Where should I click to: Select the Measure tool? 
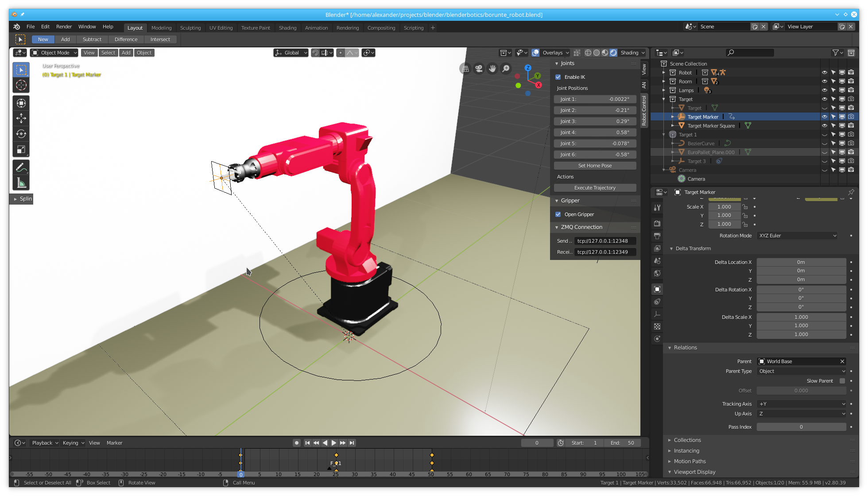(21, 182)
